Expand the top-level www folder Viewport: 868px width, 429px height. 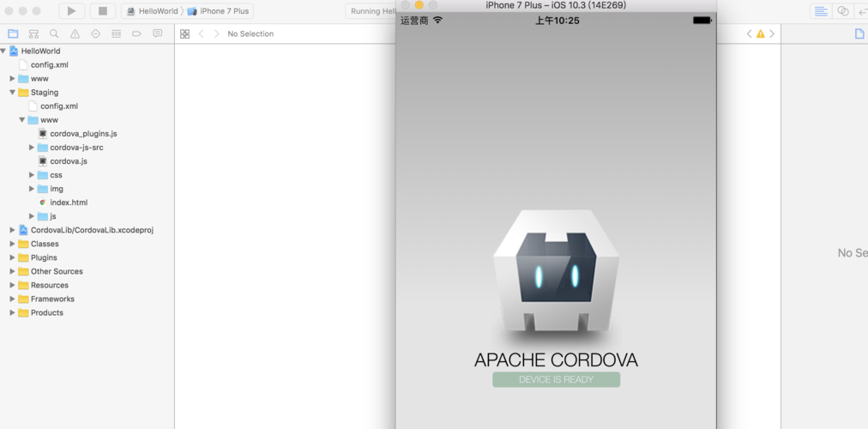tap(12, 79)
